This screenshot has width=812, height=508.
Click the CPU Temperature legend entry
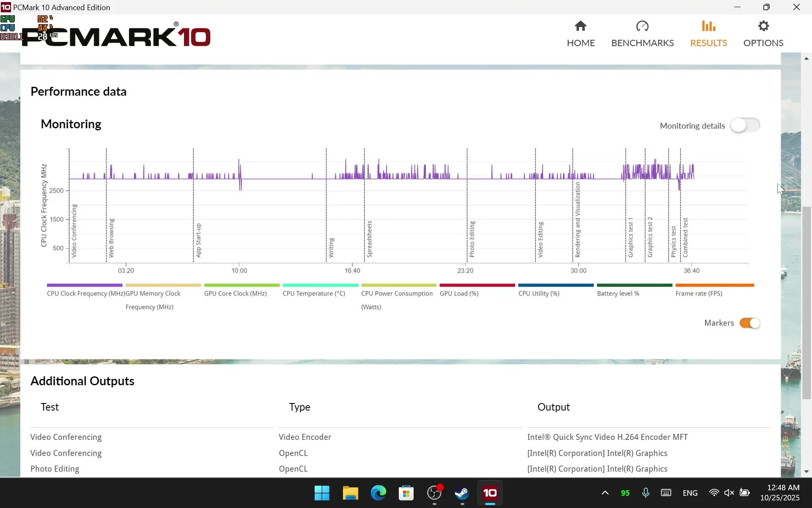click(x=314, y=293)
